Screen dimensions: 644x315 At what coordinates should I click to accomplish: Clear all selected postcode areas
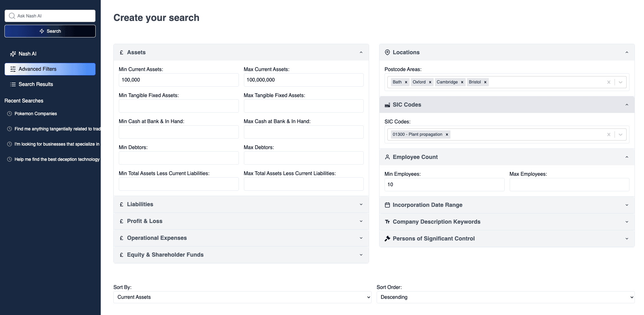(609, 82)
